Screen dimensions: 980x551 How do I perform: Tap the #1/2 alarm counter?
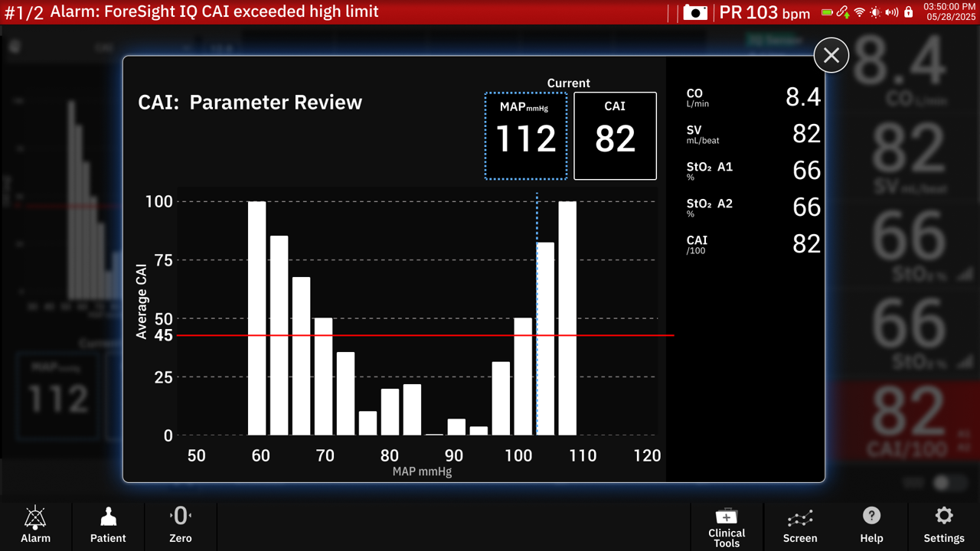[24, 12]
